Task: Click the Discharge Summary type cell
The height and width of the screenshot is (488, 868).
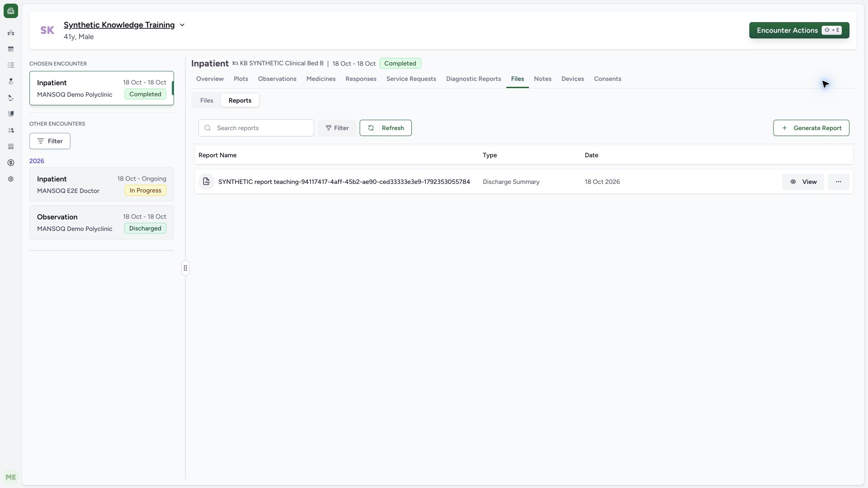Action: (511, 182)
